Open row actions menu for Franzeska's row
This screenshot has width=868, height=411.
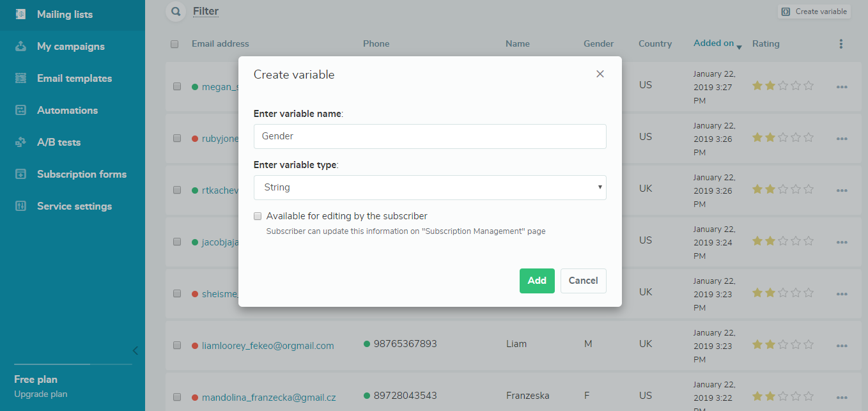point(841,397)
